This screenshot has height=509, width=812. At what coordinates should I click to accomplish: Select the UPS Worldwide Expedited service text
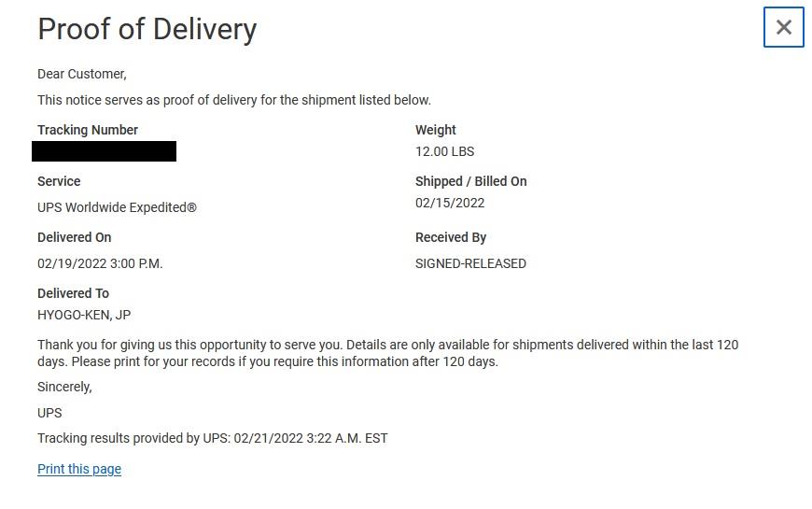[x=117, y=207]
